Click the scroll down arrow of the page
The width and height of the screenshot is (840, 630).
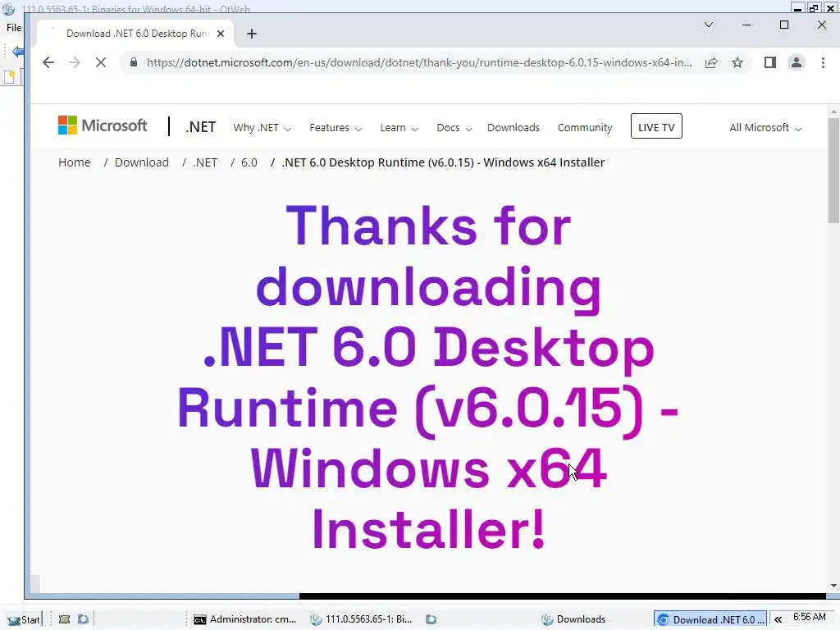(833, 586)
